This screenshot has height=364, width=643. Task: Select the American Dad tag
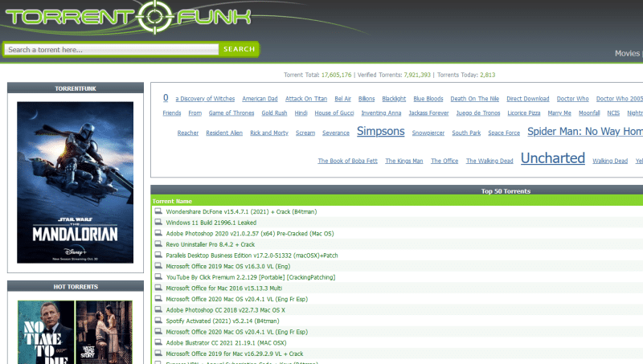coord(260,99)
